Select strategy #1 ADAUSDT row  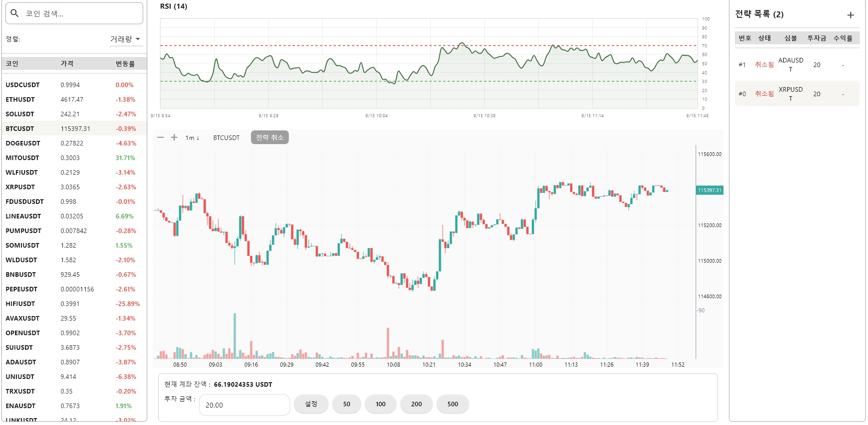[x=796, y=65]
